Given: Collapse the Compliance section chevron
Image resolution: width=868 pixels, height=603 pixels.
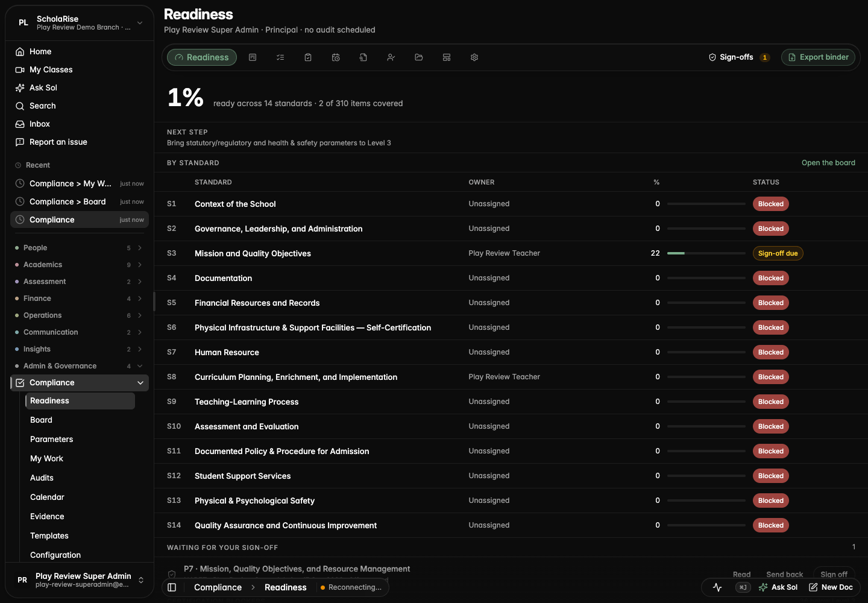Looking at the screenshot, I should point(140,383).
